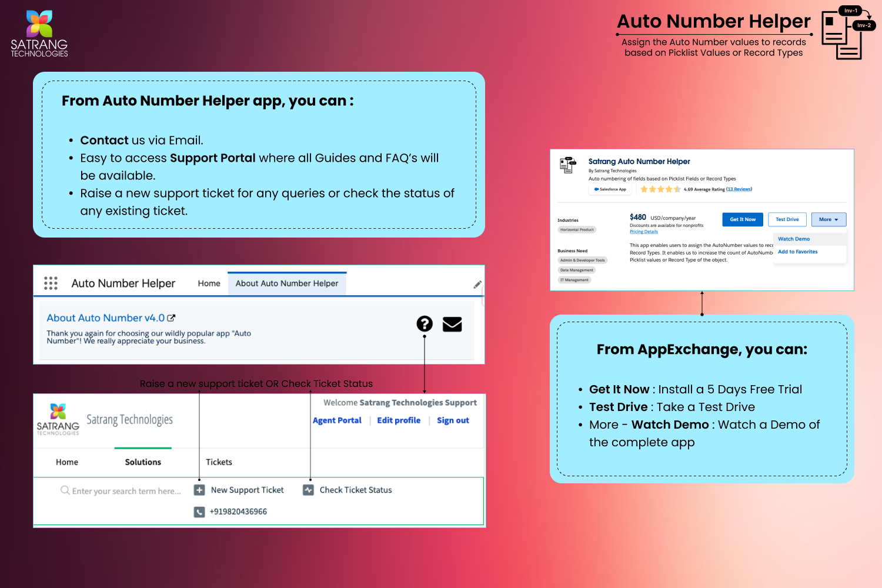Click the 'Auto Number Helper' app name label
Viewport: 882px width, 588px height.
(123, 283)
